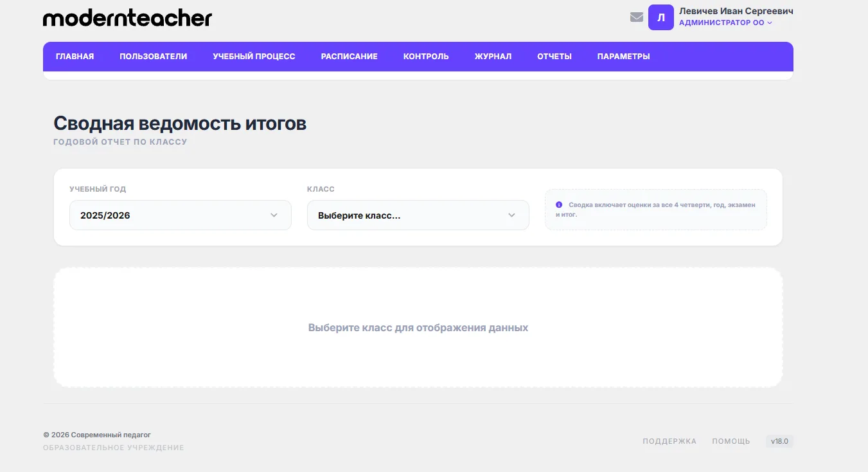Open the РАСПИСАНИЕ menu
The height and width of the screenshot is (472, 868).
point(350,57)
